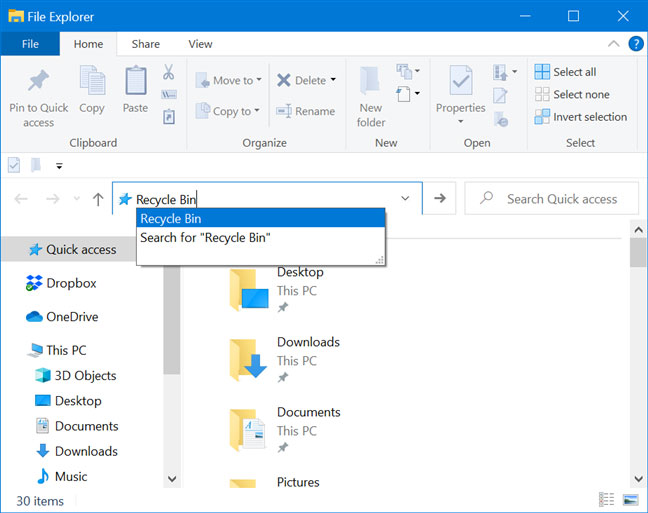
Task: Open the Delete dropdown arrow
Action: click(x=333, y=80)
